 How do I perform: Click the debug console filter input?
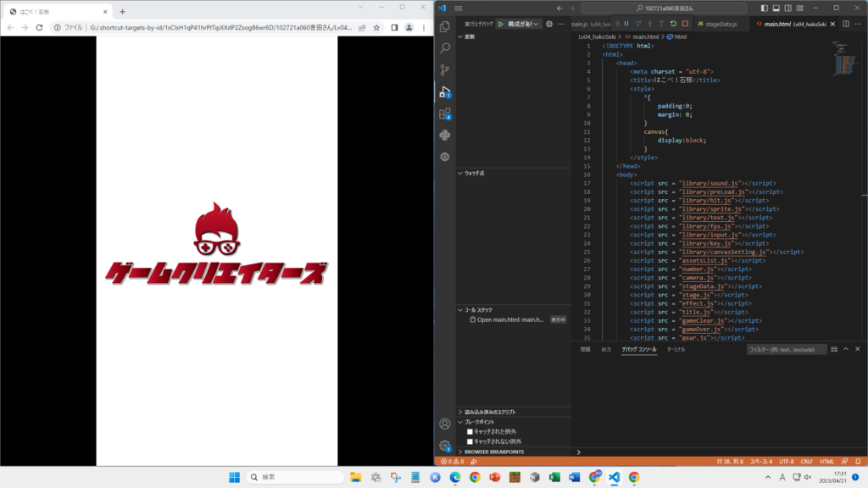pyautogui.click(x=786, y=350)
